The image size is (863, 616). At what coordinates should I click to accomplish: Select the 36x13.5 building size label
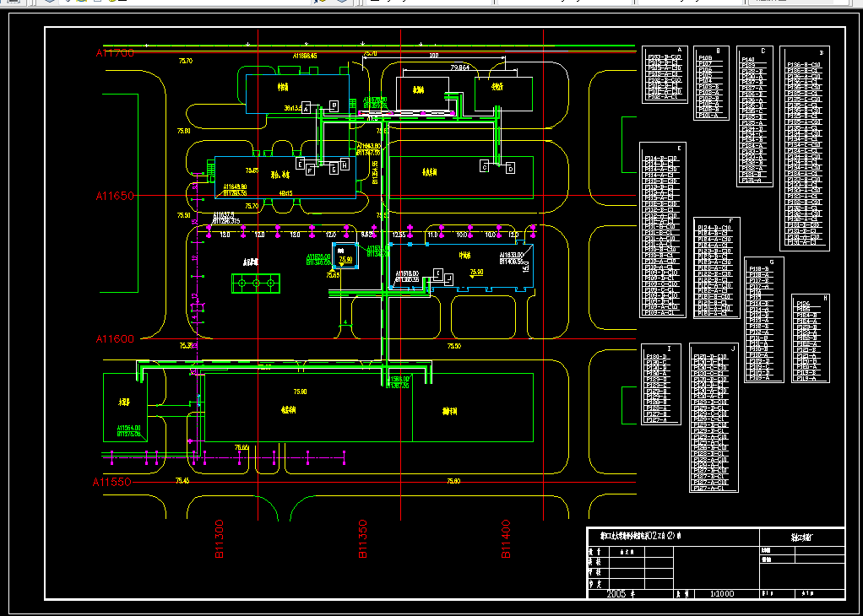click(293, 108)
